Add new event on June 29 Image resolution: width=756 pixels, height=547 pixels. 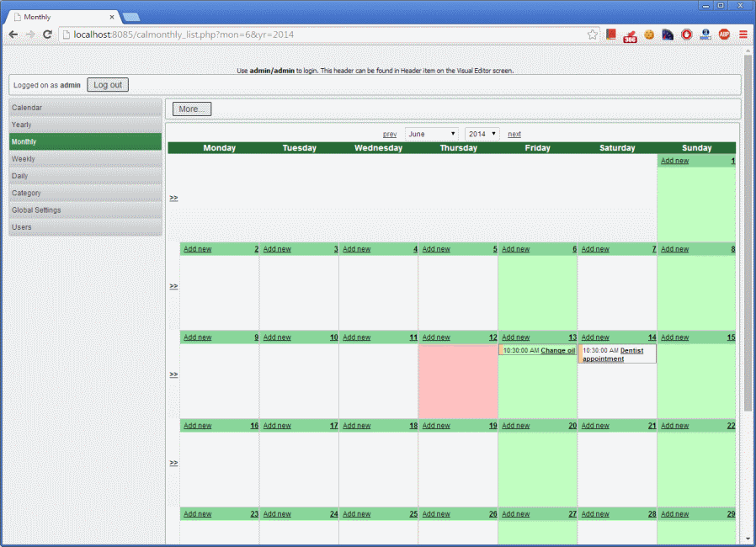[674, 513]
